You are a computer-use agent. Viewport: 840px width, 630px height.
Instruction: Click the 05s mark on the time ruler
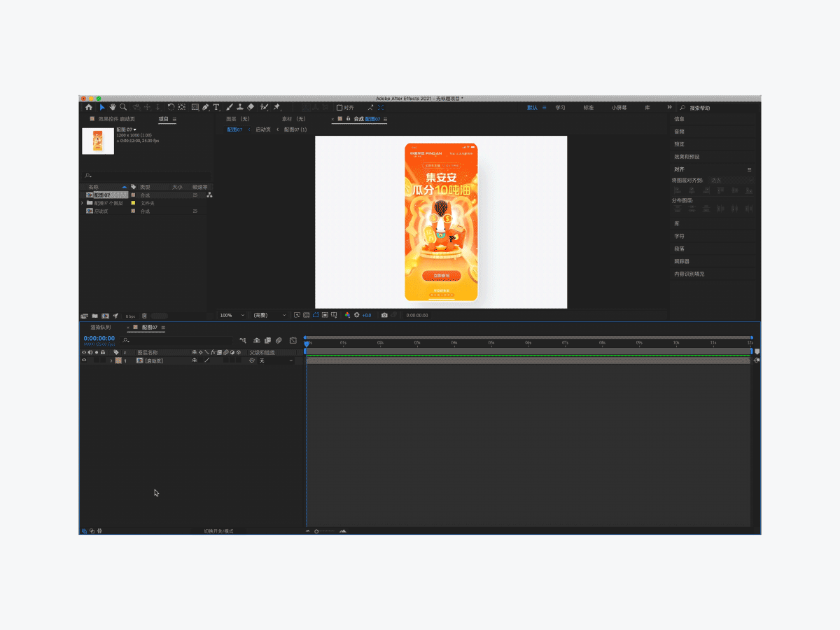[491, 342]
